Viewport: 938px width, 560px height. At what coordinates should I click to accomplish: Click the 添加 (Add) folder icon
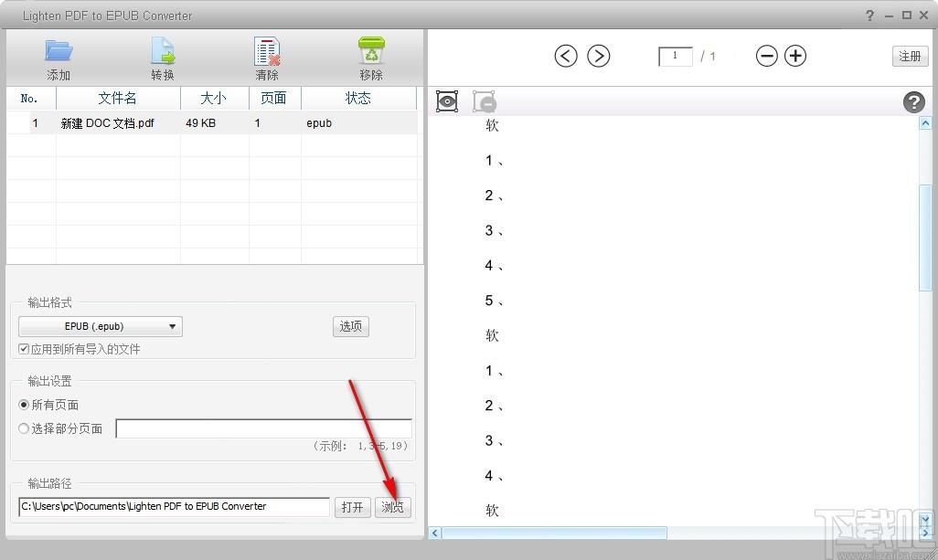(59, 51)
